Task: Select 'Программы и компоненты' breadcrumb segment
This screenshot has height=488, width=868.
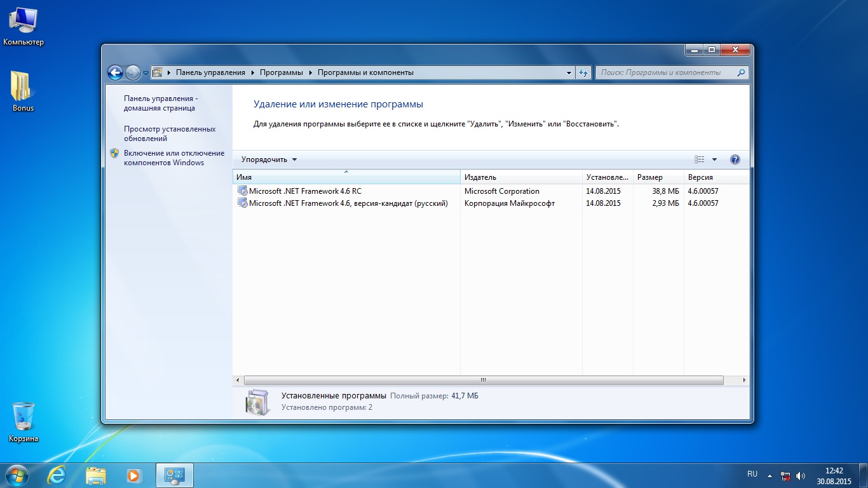Action: tap(365, 72)
